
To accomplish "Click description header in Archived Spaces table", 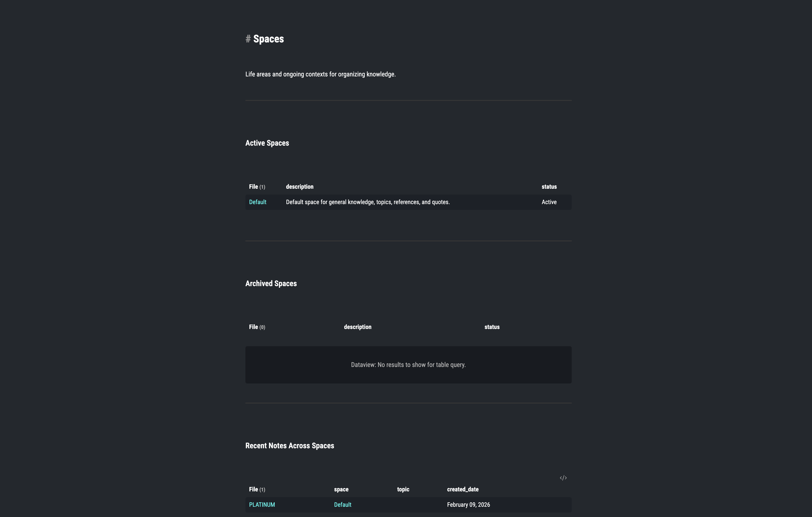I will point(358,327).
